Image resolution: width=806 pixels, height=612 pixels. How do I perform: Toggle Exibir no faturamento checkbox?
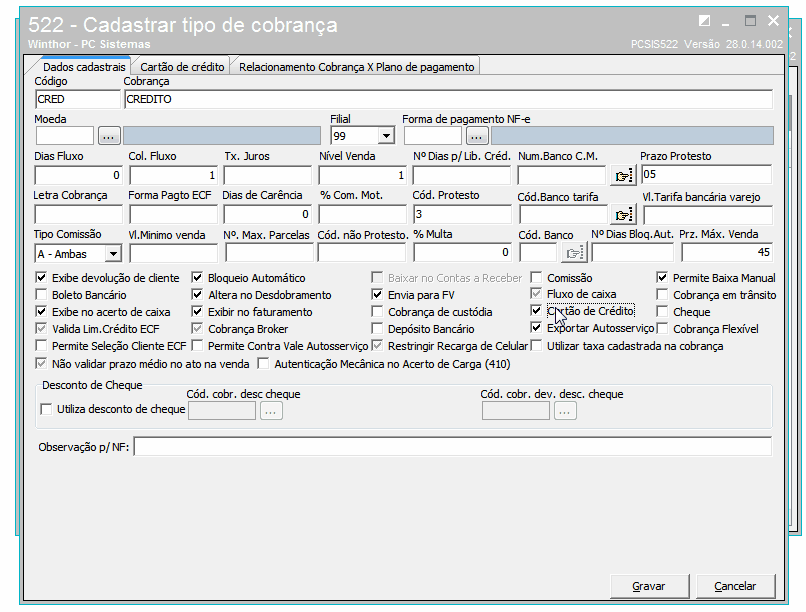coord(197,312)
